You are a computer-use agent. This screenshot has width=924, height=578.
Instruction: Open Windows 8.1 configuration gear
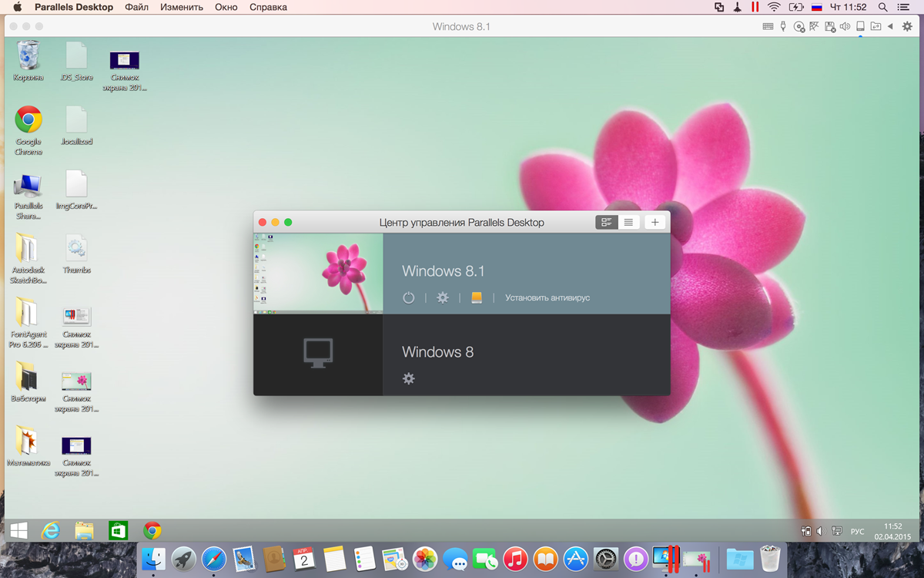[443, 297]
